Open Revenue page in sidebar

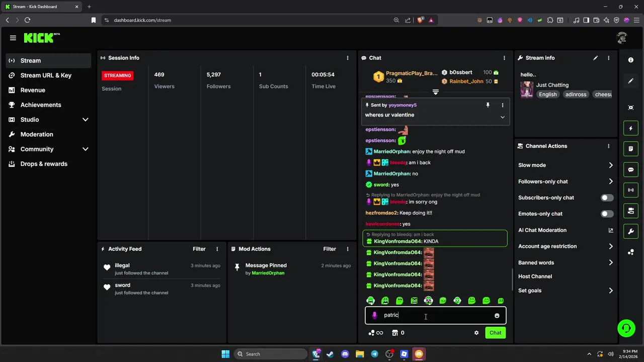click(x=48, y=90)
